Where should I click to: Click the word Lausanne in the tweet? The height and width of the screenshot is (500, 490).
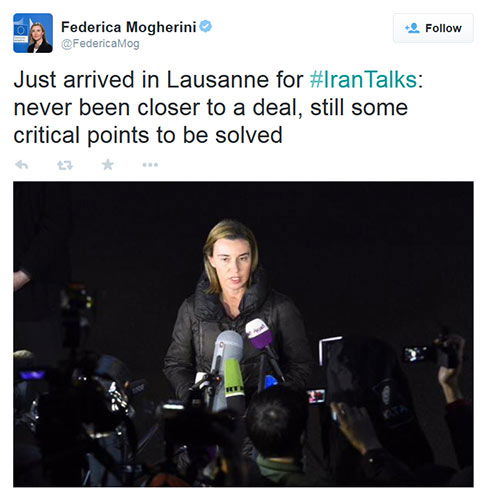[x=217, y=80]
